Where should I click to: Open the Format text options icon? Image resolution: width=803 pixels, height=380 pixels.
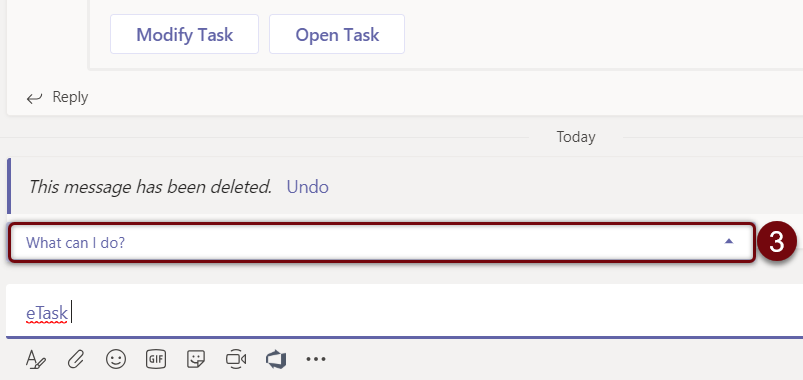click(36, 360)
